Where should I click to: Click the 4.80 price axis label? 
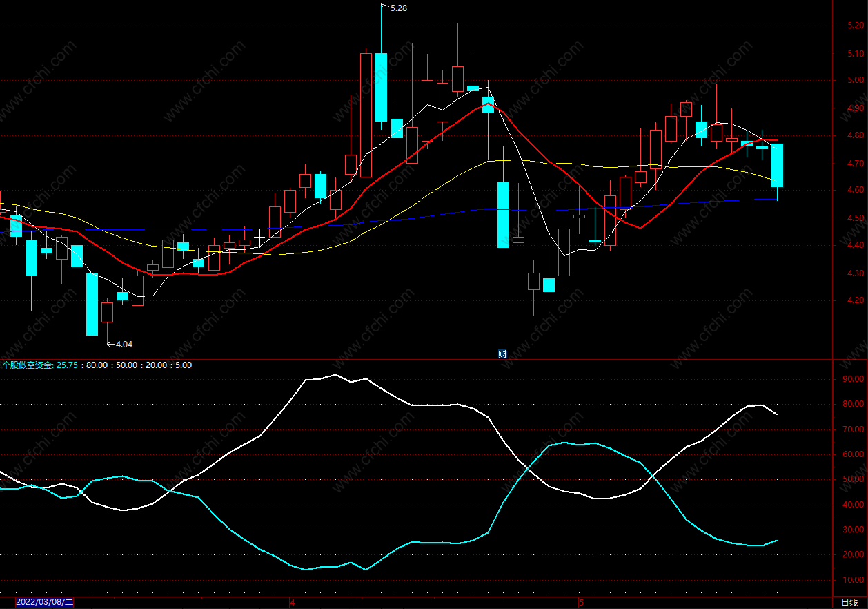click(x=855, y=135)
